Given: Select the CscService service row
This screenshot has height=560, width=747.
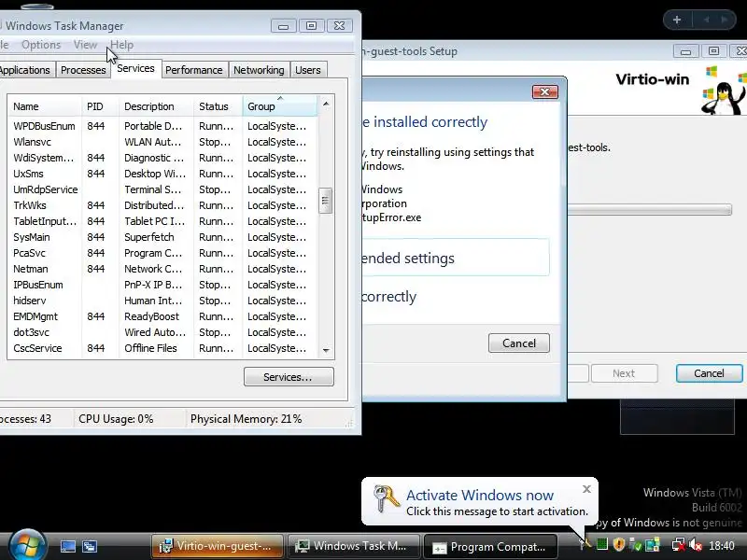Looking at the screenshot, I should (x=162, y=348).
